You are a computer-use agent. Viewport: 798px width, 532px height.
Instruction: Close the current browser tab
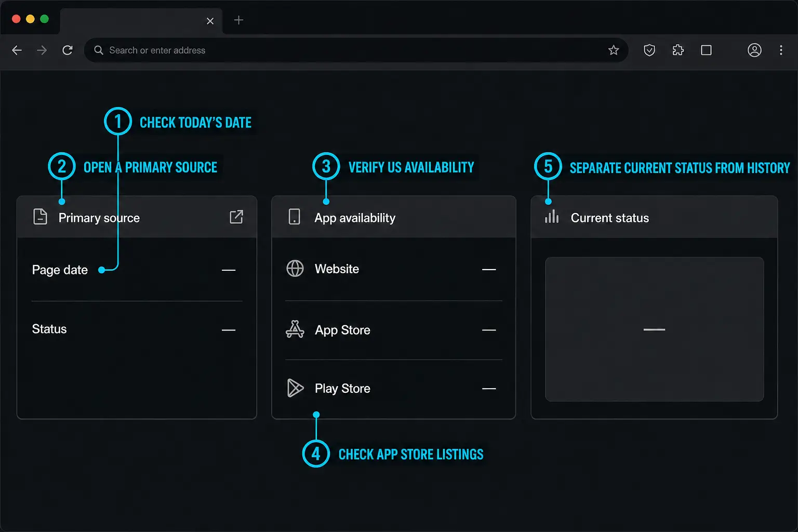[210, 21]
